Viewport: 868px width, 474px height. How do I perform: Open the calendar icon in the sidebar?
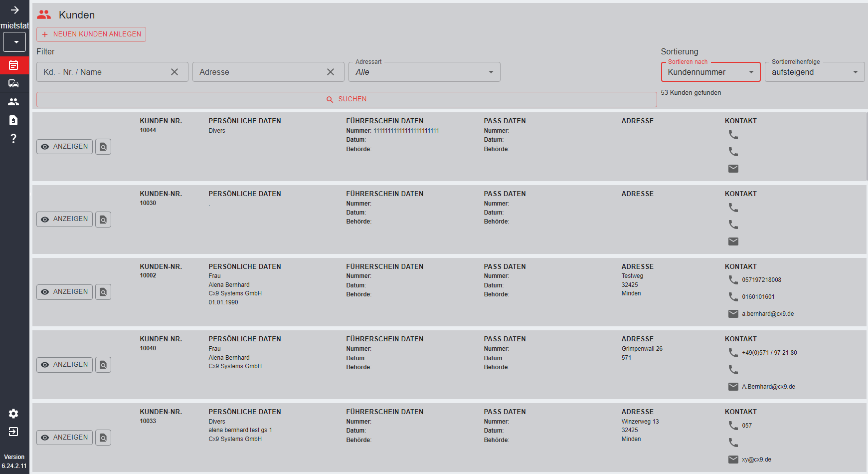pos(13,65)
